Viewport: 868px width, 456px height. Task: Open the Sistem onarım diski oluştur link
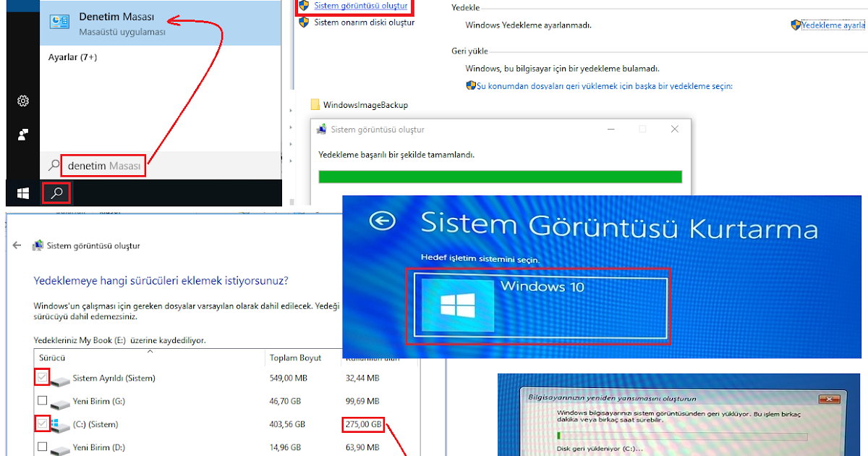[x=364, y=22]
